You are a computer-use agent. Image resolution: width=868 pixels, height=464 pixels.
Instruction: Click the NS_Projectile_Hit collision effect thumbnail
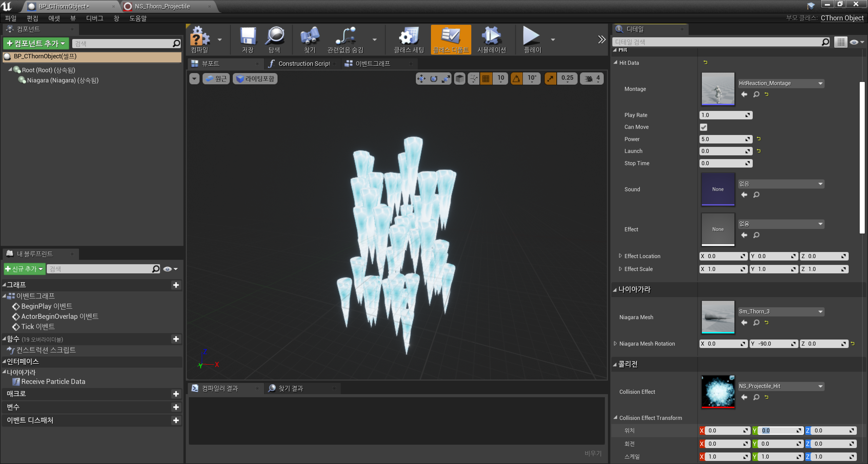(x=718, y=391)
